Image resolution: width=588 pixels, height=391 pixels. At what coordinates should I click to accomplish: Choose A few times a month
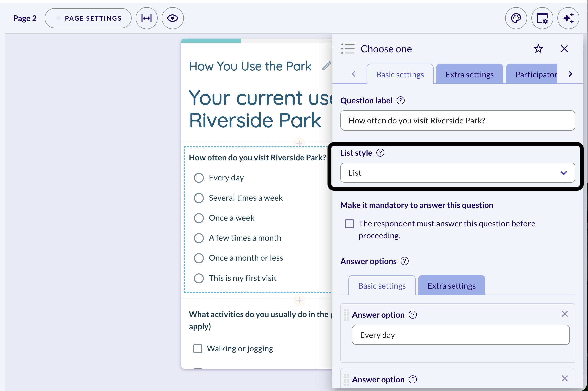(199, 238)
